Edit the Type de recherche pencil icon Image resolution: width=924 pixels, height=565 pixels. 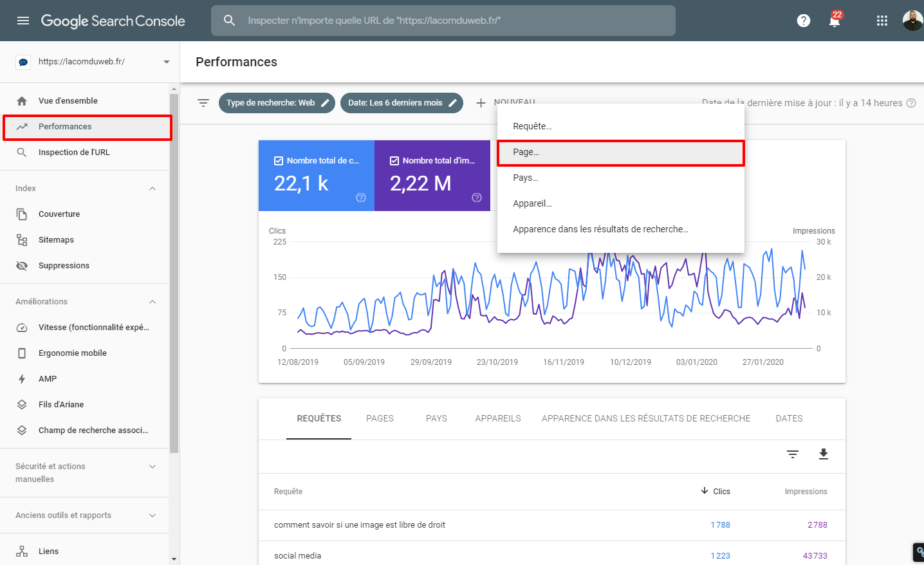click(325, 103)
